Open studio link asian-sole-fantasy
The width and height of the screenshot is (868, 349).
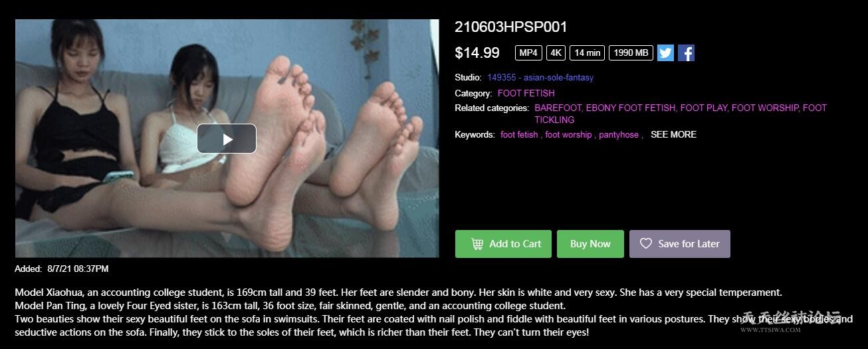coord(540,77)
